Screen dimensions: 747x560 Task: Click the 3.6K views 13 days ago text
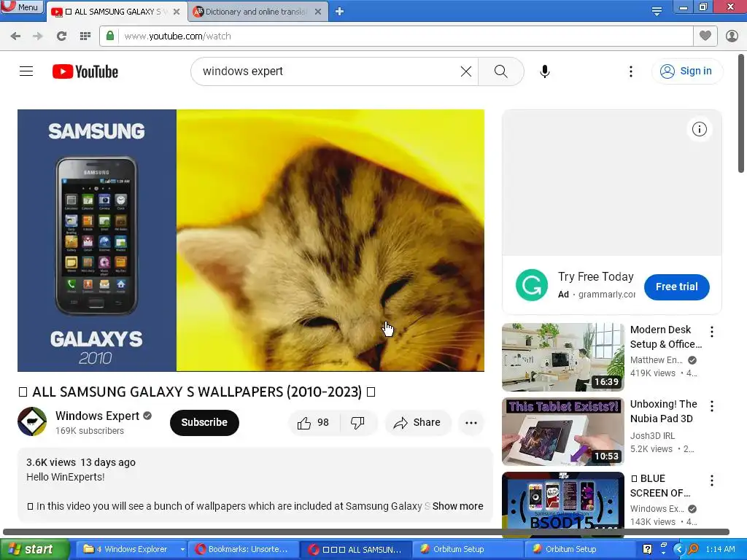coord(81,462)
